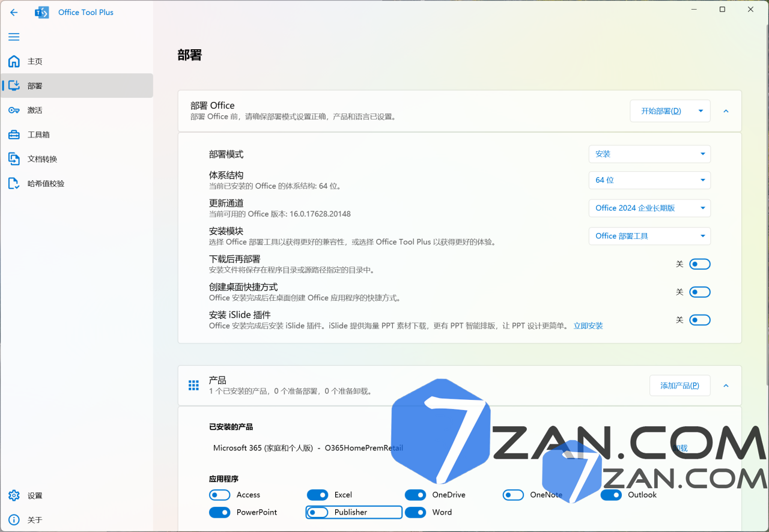Open the 关于 page

77,520
